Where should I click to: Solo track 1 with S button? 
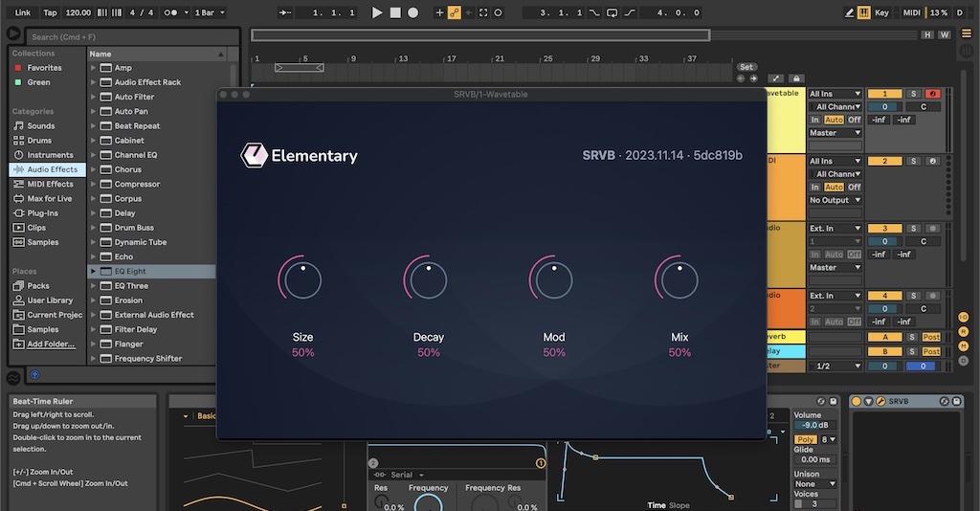pyautogui.click(x=913, y=94)
